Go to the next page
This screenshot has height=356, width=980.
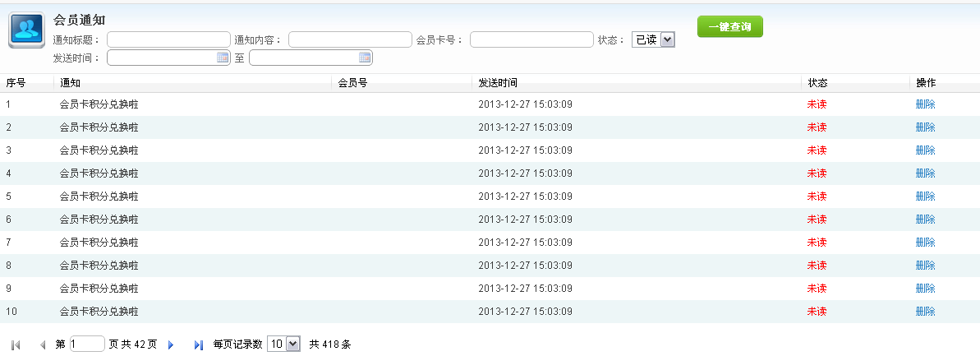coord(171,345)
